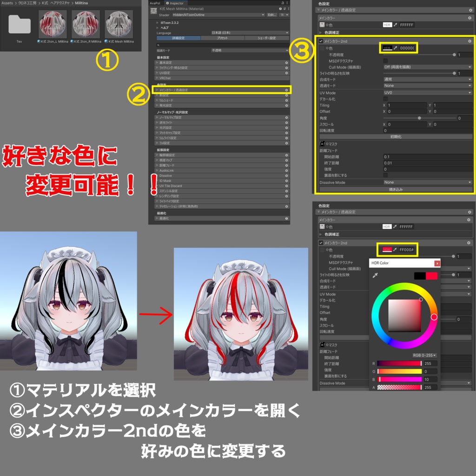This screenshot has height=476, width=476.
Task: Click the shader Edit... button
Action: point(271,15)
